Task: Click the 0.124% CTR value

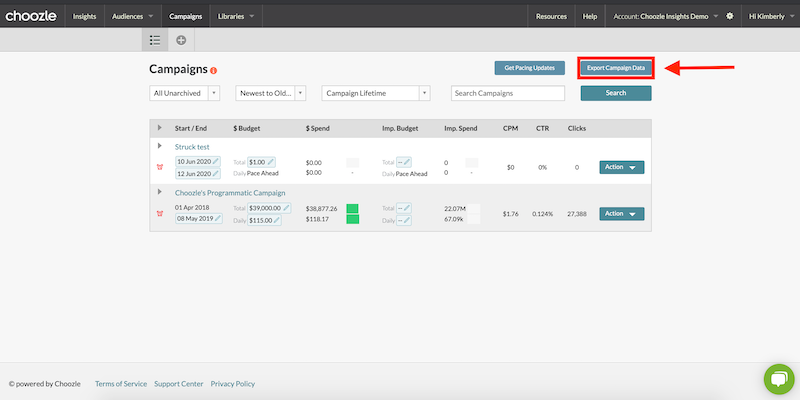Action: (x=542, y=214)
